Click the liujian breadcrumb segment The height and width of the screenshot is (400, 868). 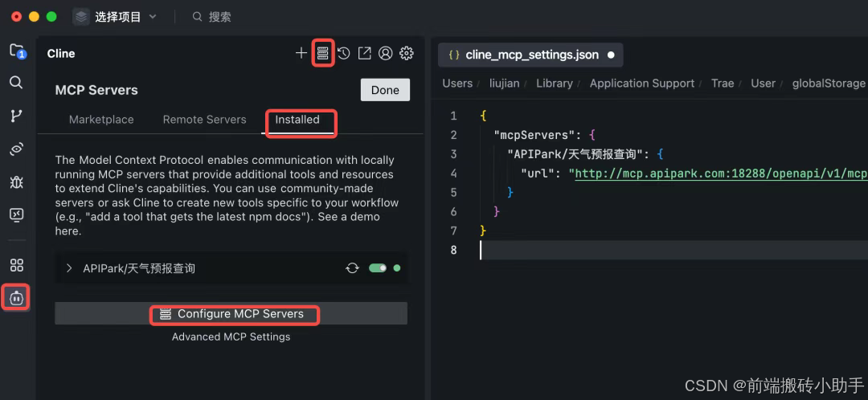(504, 84)
